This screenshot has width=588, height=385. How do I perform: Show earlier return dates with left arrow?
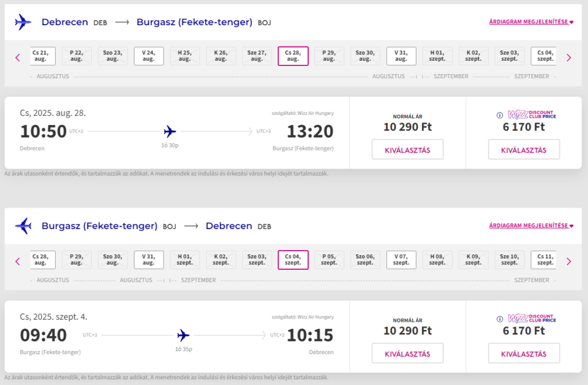click(18, 261)
